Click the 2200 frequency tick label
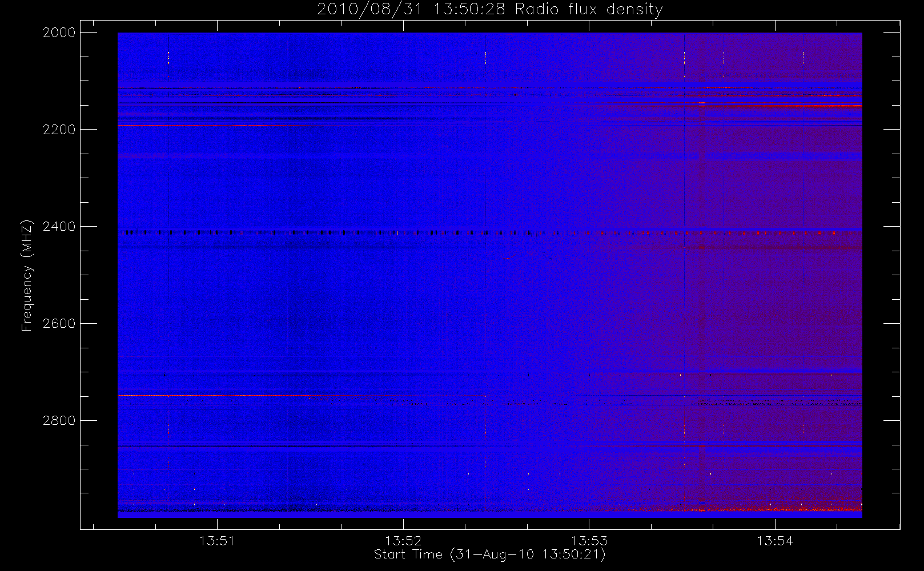 [x=59, y=130]
